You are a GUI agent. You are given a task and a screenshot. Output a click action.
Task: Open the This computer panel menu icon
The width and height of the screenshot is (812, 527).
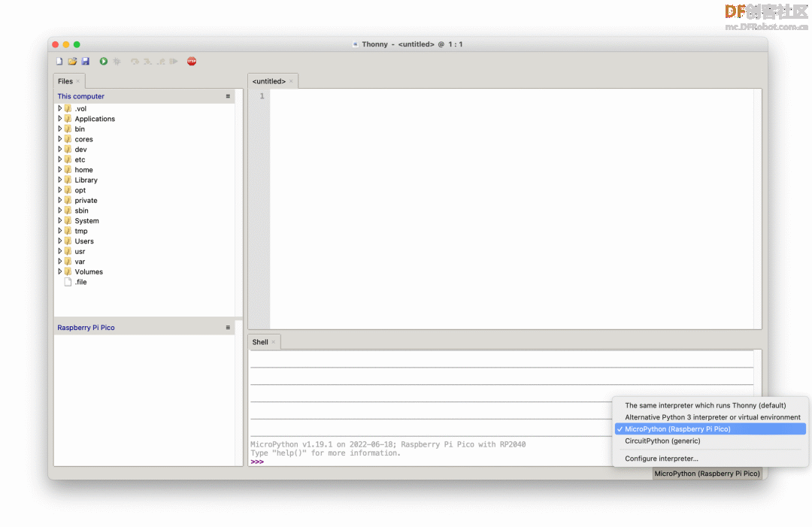pyautogui.click(x=228, y=96)
